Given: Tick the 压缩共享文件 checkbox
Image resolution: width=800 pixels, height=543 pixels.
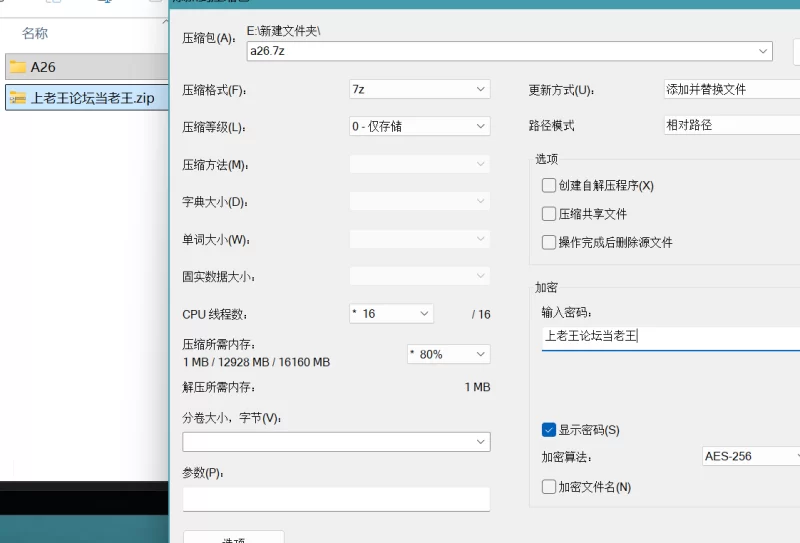Looking at the screenshot, I should 548,213.
